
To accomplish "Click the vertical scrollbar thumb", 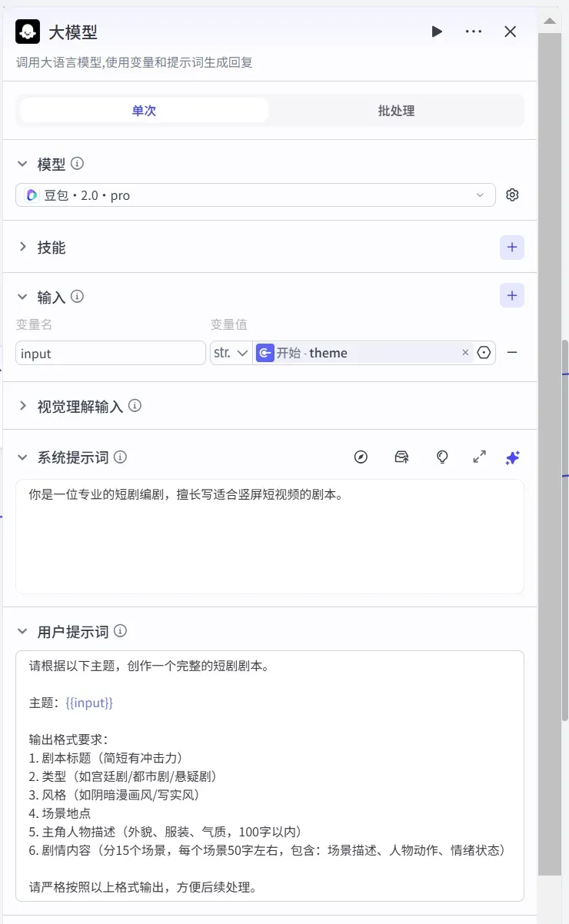I will pyautogui.click(x=550, y=454).
